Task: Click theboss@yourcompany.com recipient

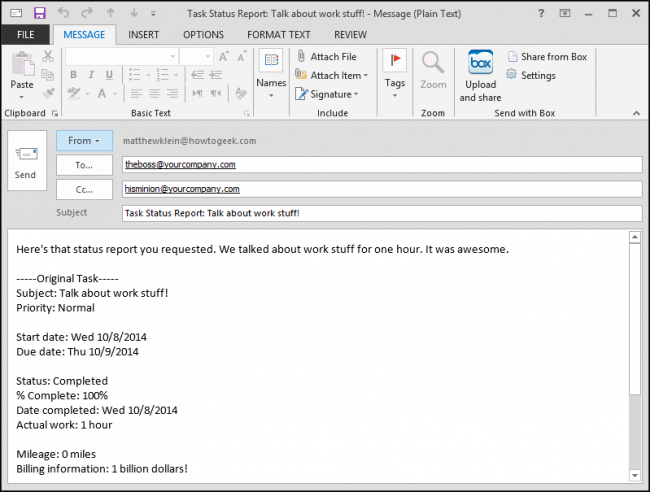Action: tap(180, 164)
